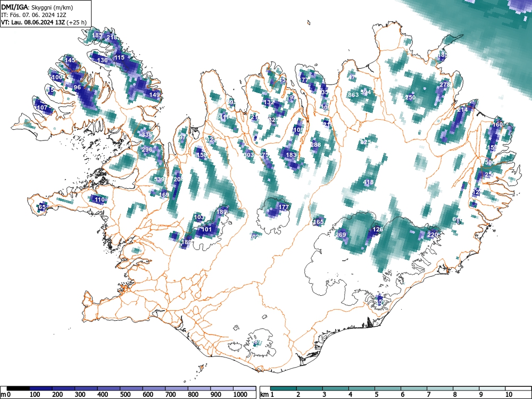Click the visibility value '278' on the map
This screenshot has height=399, width=532.
click(445, 85)
